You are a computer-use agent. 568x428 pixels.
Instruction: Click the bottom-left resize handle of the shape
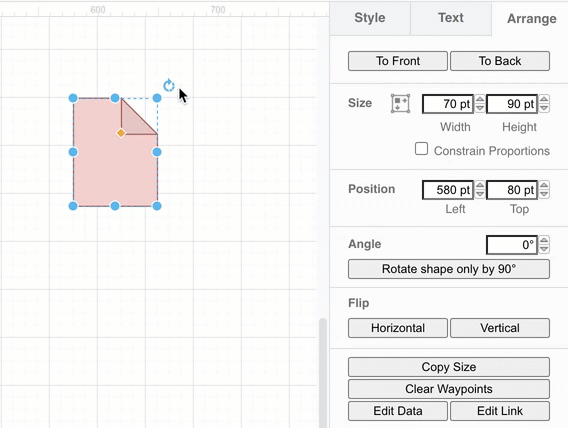click(73, 206)
